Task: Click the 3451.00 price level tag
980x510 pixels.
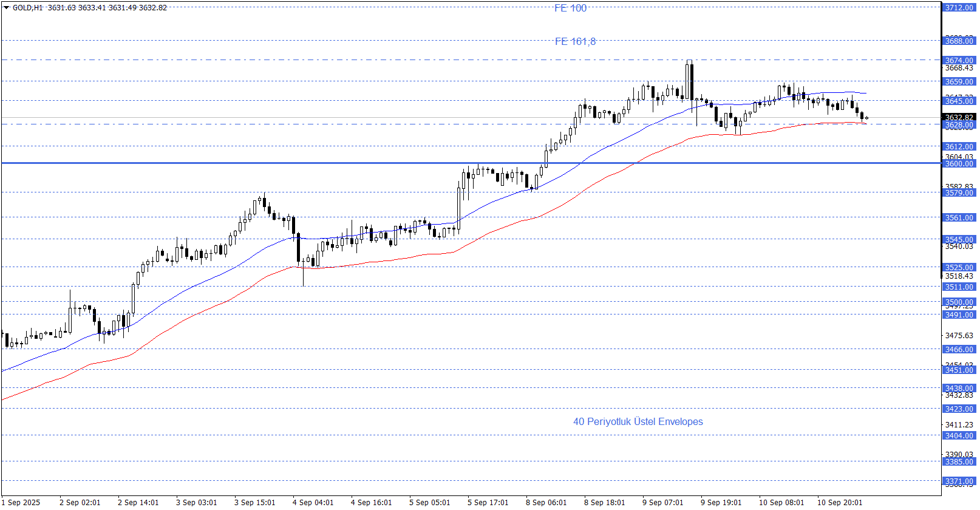Action: [959, 370]
